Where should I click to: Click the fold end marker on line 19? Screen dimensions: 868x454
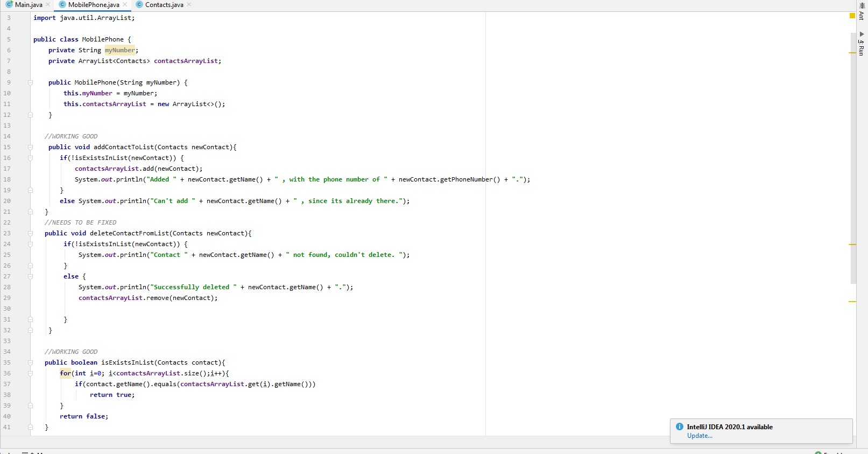pos(30,190)
